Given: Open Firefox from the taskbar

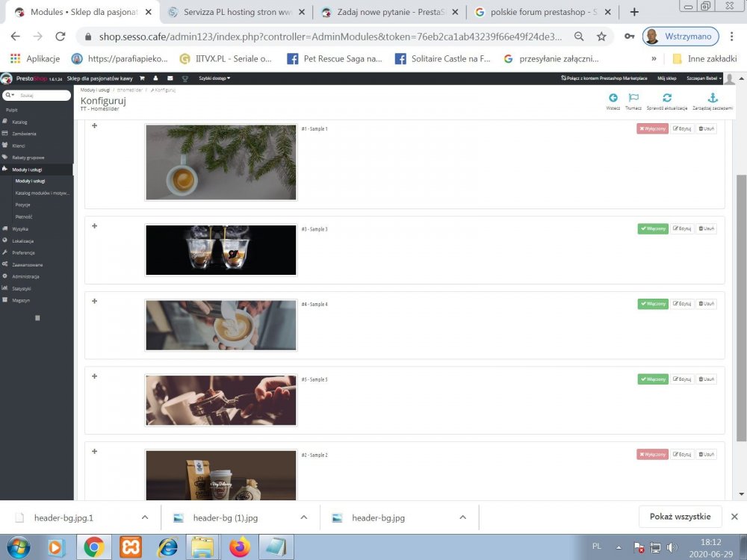Looking at the screenshot, I should 240,547.
